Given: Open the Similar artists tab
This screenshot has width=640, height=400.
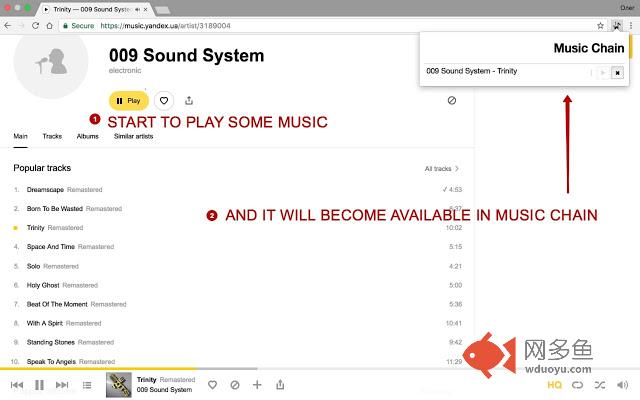Looking at the screenshot, I should point(133,136).
